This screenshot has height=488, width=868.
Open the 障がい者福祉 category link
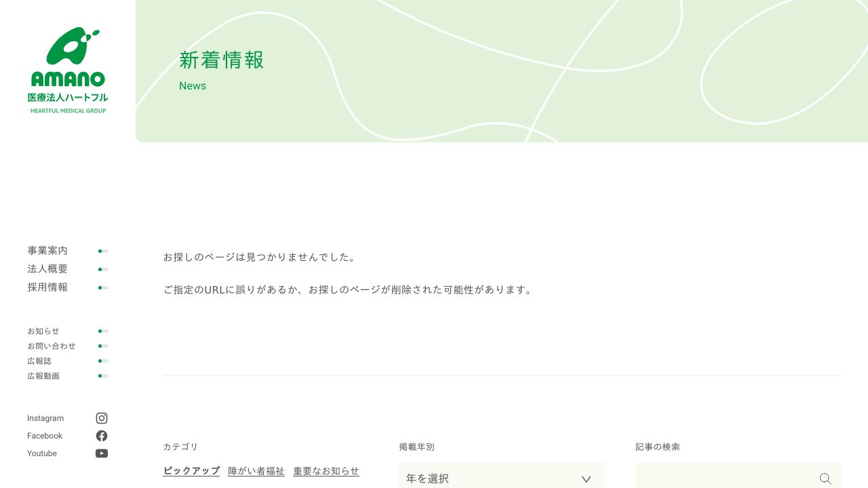[x=256, y=470]
